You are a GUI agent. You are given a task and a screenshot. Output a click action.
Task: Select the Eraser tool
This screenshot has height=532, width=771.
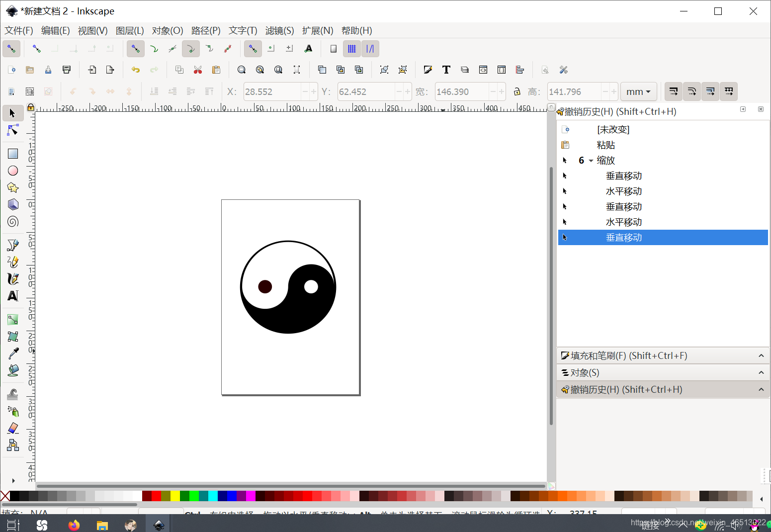pos(12,428)
